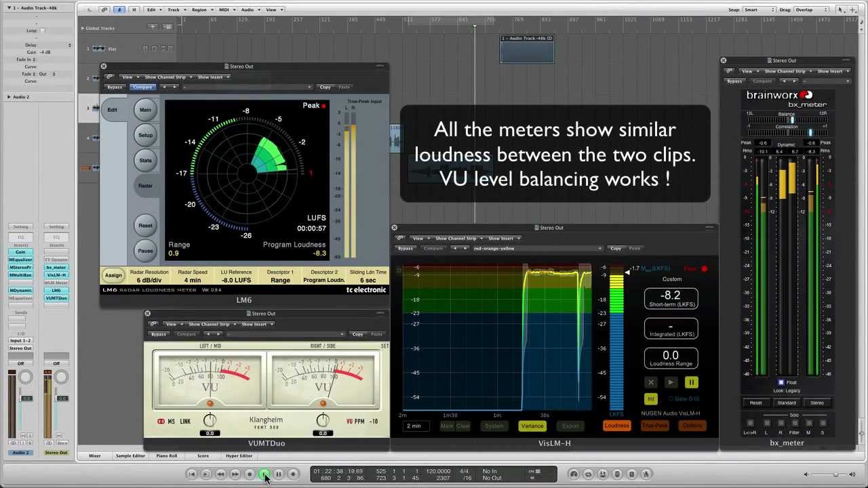This screenshot has width=868, height=488.
Task: Open Options in VisLM-H
Action: pos(692,426)
